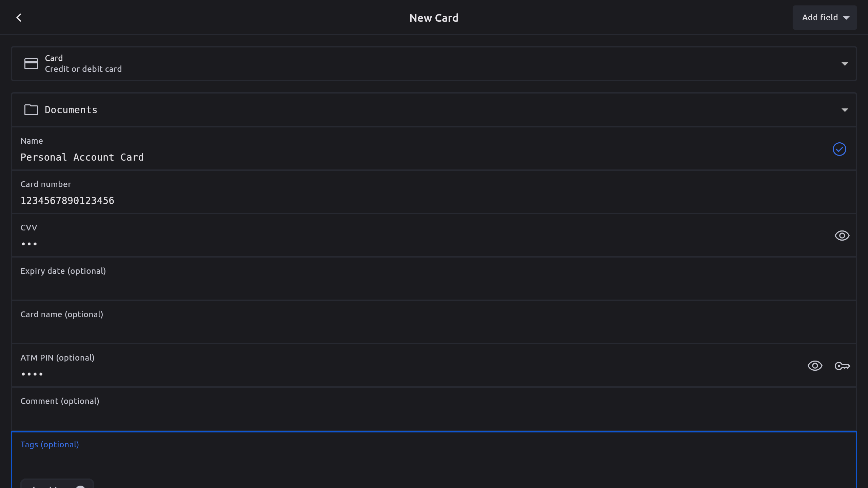
Task: Reveal the CVV with eye icon
Action: click(x=842, y=236)
